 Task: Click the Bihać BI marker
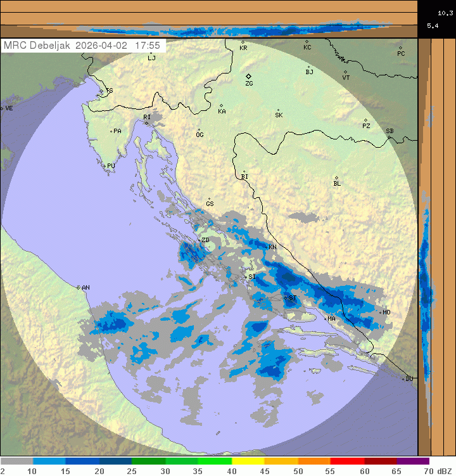[244, 172]
